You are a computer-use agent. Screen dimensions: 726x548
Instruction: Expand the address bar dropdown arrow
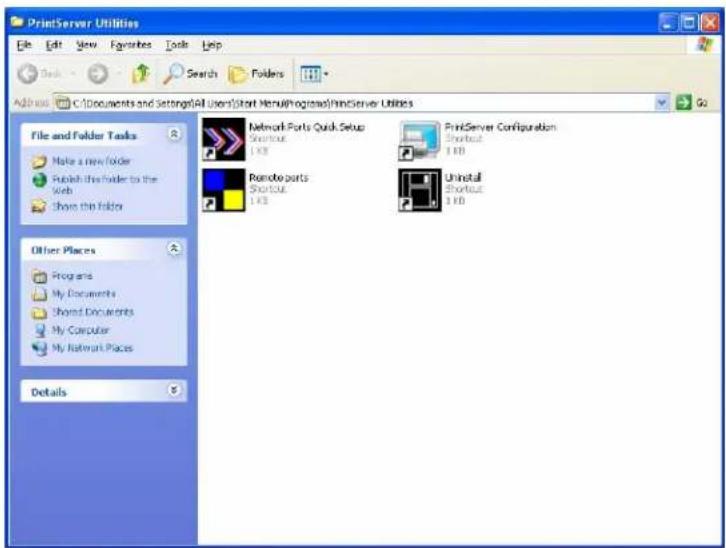[x=662, y=103]
